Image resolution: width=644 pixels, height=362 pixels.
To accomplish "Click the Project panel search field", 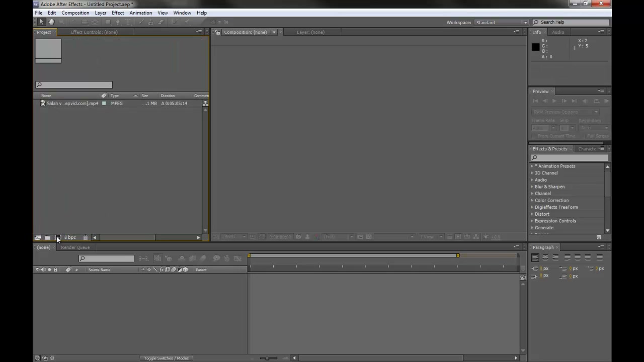I will (74, 84).
